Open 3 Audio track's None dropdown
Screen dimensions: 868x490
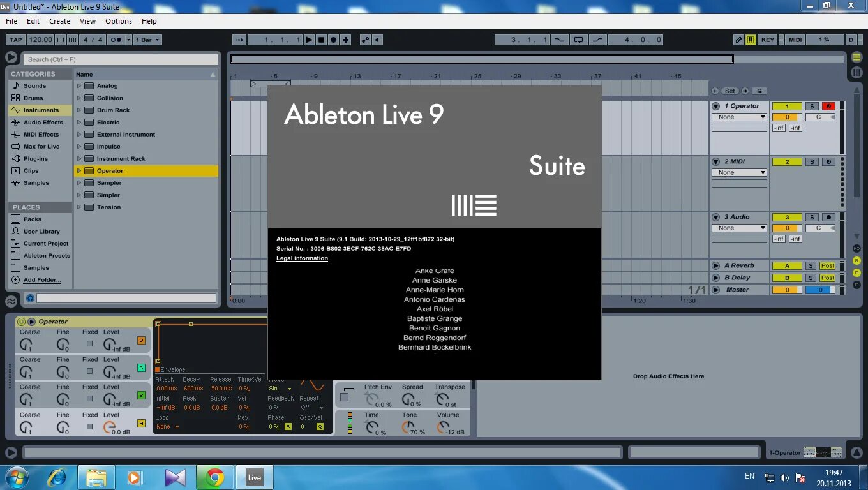(739, 228)
